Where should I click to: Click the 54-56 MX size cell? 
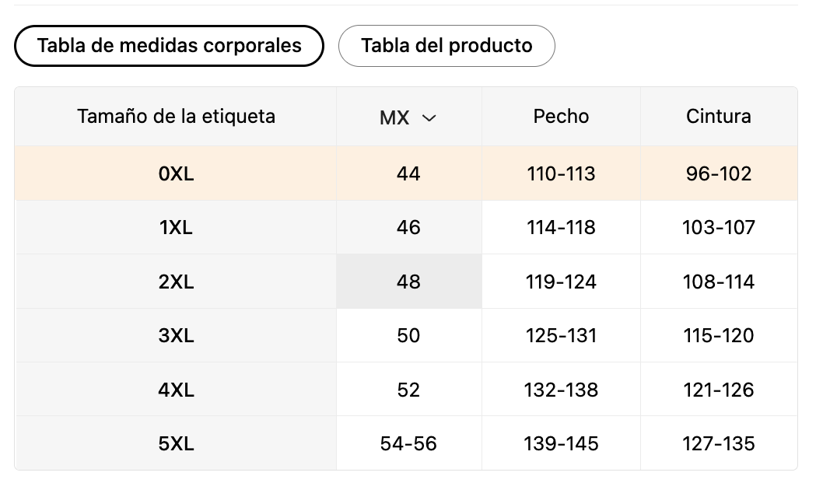click(x=409, y=443)
